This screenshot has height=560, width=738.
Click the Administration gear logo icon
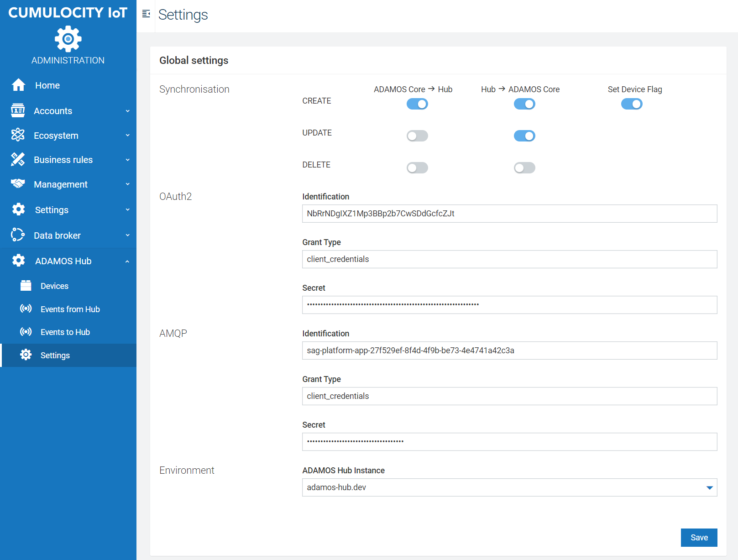[x=68, y=39]
